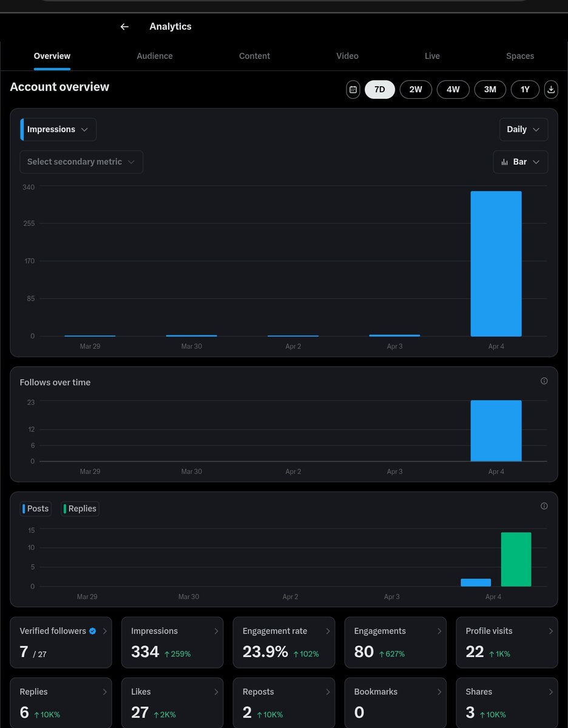Click the info icon on the Posts/Replies chart
This screenshot has height=728, width=568.
[x=544, y=506]
